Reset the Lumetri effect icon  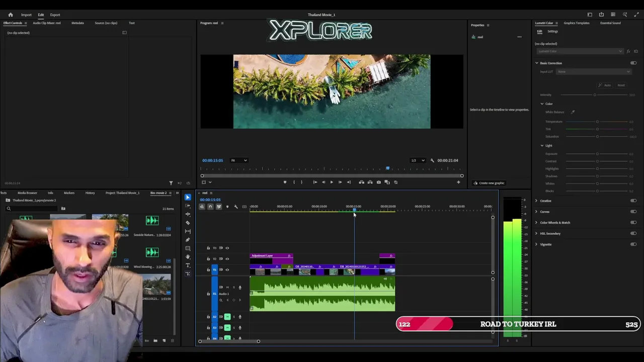pyautogui.click(x=636, y=51)
